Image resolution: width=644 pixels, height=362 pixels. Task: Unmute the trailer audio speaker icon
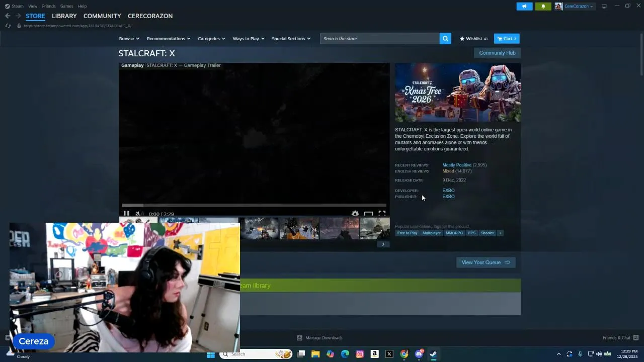coord(138,214)
